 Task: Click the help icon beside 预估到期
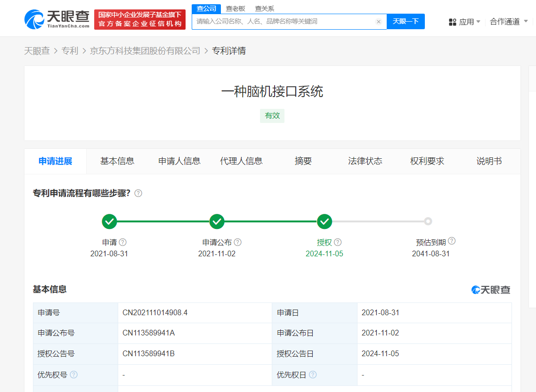click(452, 241)
